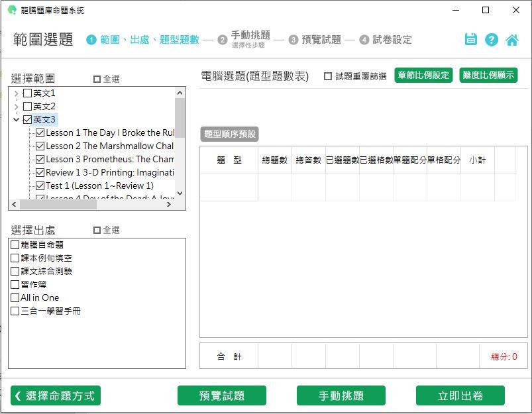532x414 pixels.
Task: Check the 英文1 checkbox
Action: pyautogui.click(x=27, y=93)
